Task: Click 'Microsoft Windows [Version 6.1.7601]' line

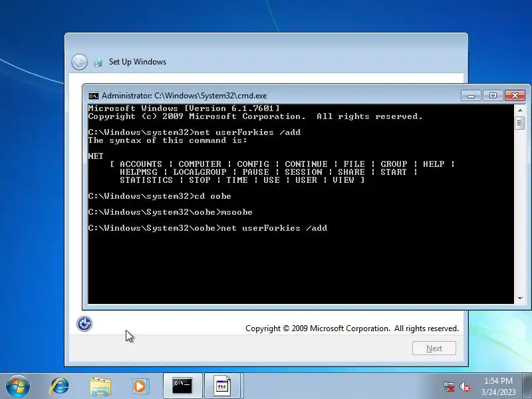Action: (x=184, y=108)
